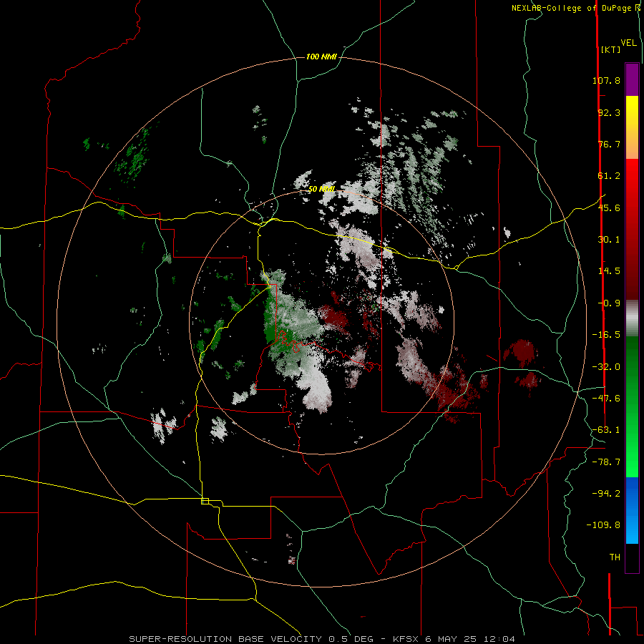Click the small yellow square highway marker
The height and width of the screenshot is (644, 644).
click(x=205, y=501)
